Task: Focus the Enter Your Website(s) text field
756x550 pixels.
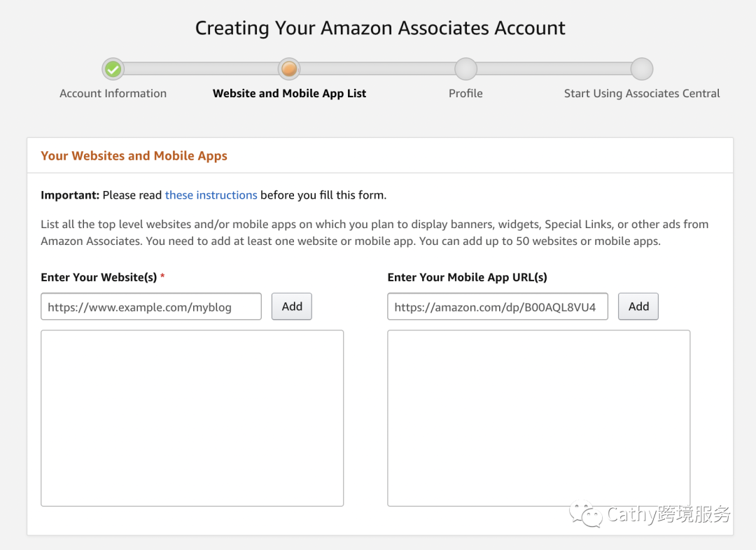Action: 151,306
